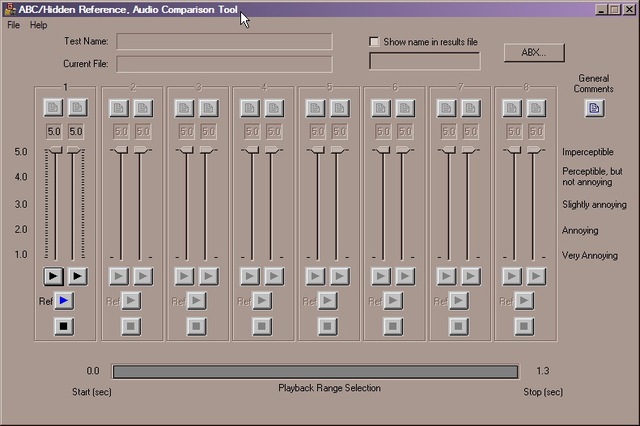Click the stop button in group 4
This screenshot has height=426, width=640.
262,325
